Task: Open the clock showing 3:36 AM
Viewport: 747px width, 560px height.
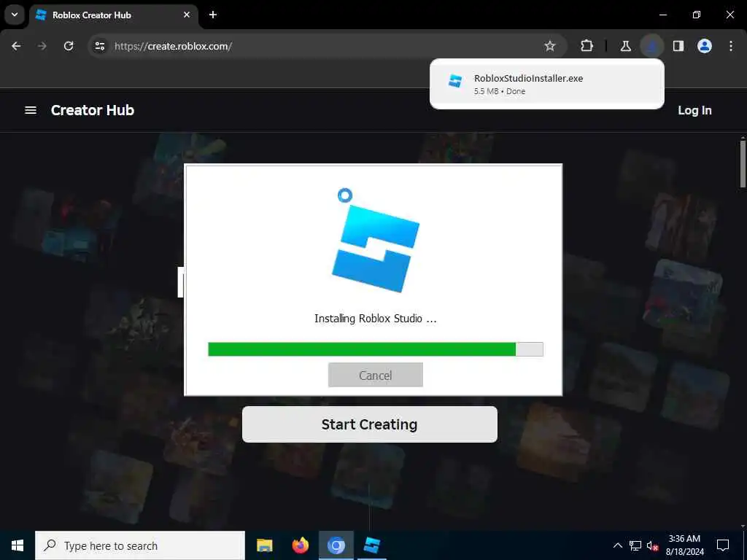Action: coord(684,545)
